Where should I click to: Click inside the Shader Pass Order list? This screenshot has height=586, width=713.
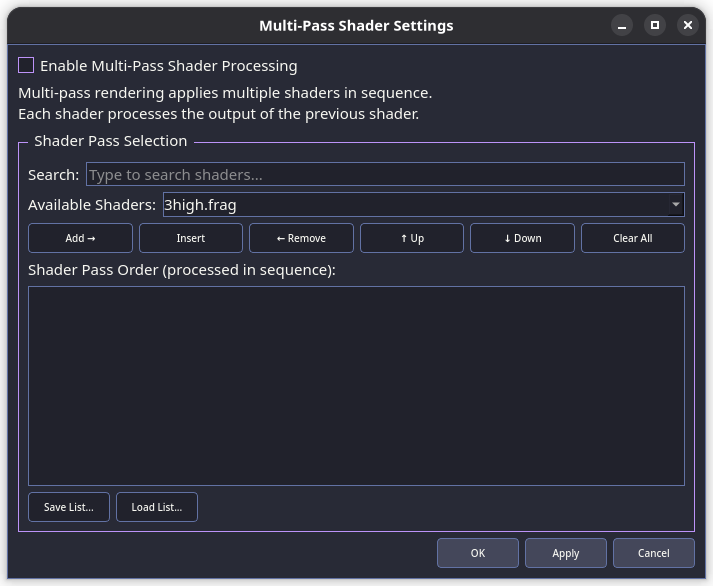(356, 386)
